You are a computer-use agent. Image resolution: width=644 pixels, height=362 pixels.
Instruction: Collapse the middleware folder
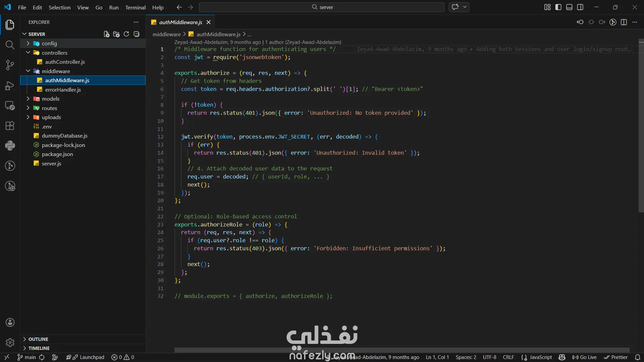(83, 71)
